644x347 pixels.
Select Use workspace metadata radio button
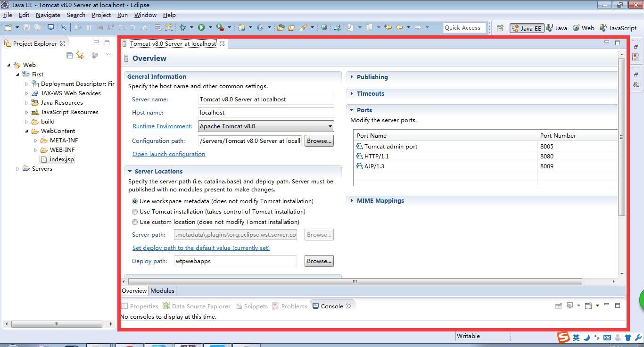[x=135, y=201]
